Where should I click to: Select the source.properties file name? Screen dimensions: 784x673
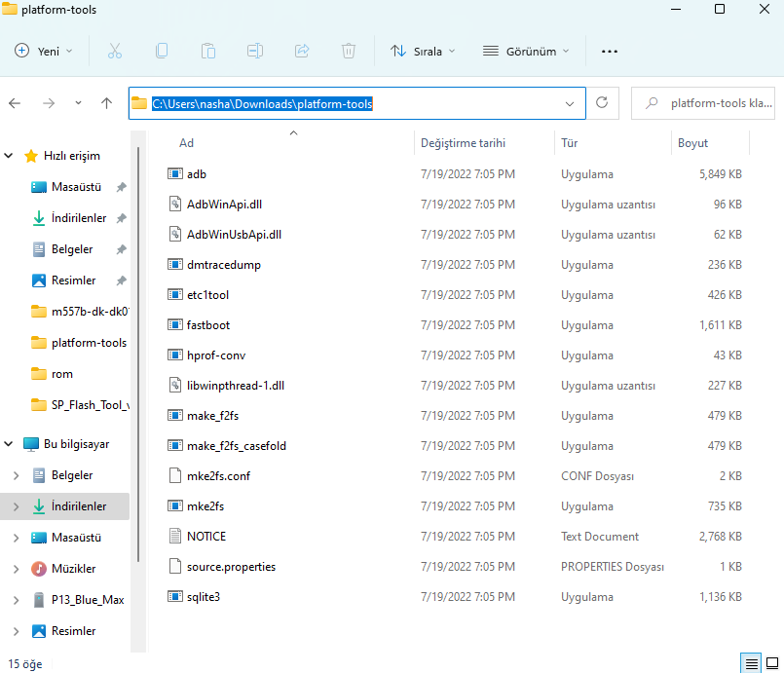[231, 567]
